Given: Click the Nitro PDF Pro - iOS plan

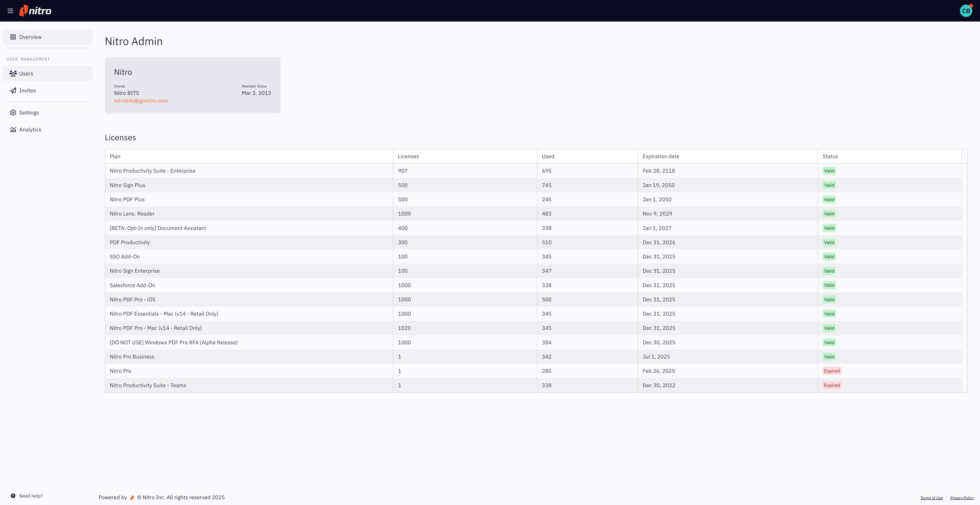Looking at the screenshot, I should point(132,299).
